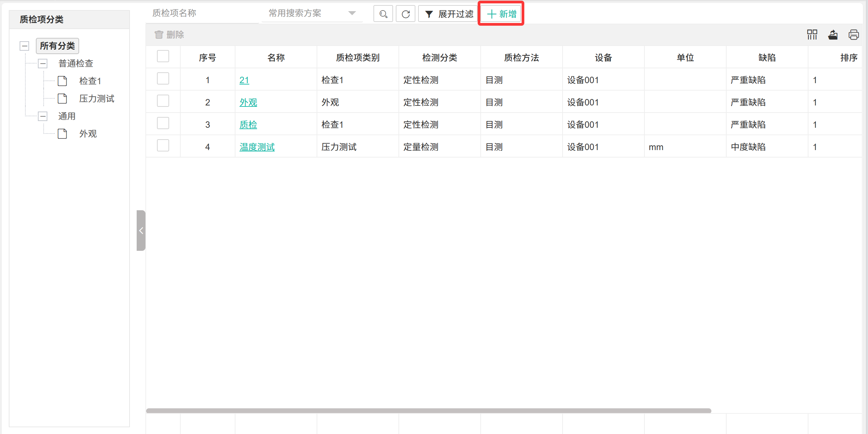This screenshot has width=868, height=434.
Task: Check the row 4 温度测试 checkbox
Action: coord(163,146)
